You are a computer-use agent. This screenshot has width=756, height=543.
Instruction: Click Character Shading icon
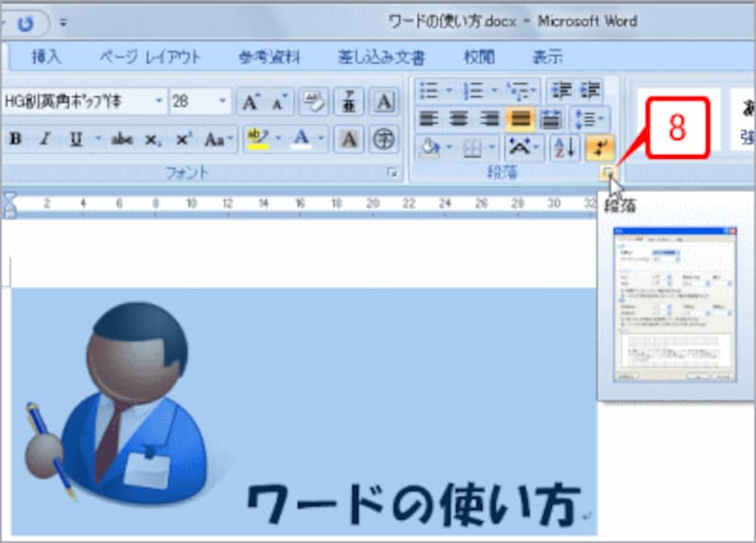point(349,139)
